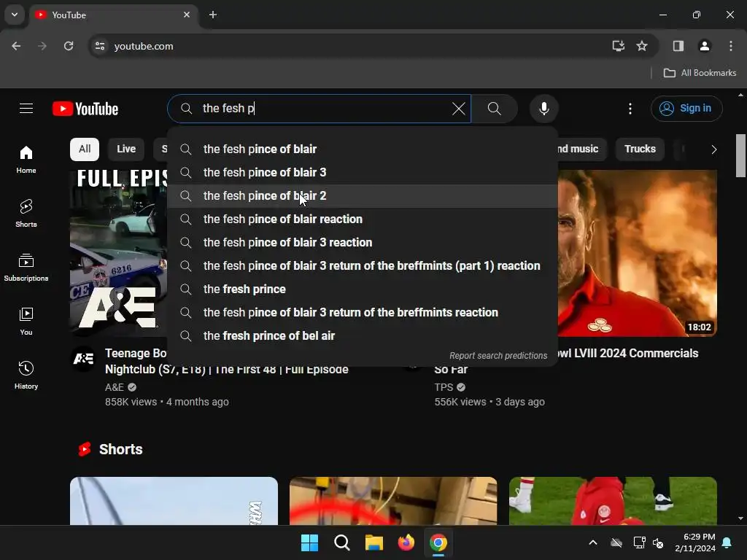Choose suggestion "the fresh prince of bel air"
Viewport: 747px width, 560px height.
click(362, 335)
